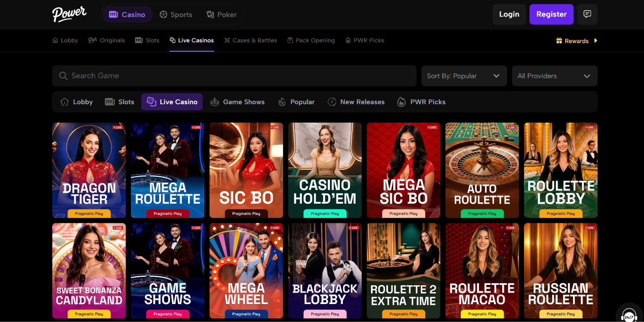Select Slots filter tab
The width and height of the screenshot is (644, 322).
point(120,102)
